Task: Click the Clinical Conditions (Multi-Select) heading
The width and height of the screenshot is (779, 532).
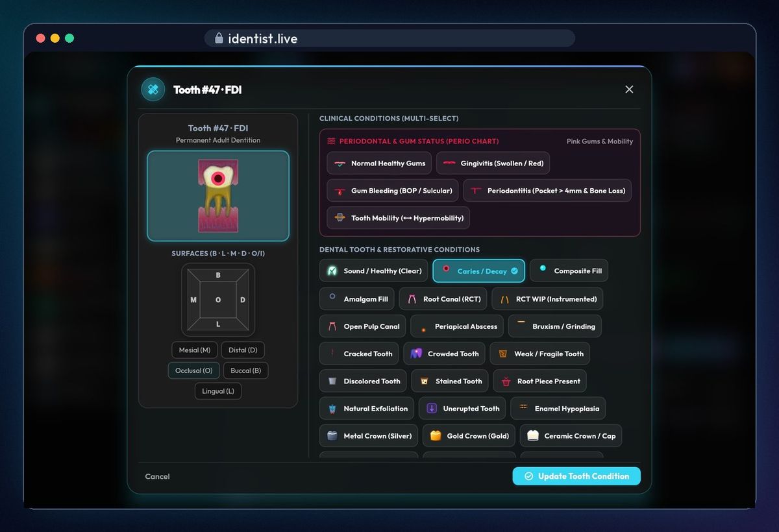Action: pyautogui.click(x=389, y=119)
